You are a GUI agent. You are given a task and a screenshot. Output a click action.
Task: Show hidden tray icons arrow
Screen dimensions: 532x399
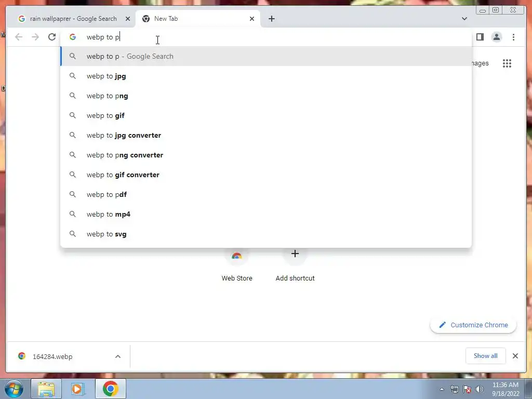click(442, 389)
